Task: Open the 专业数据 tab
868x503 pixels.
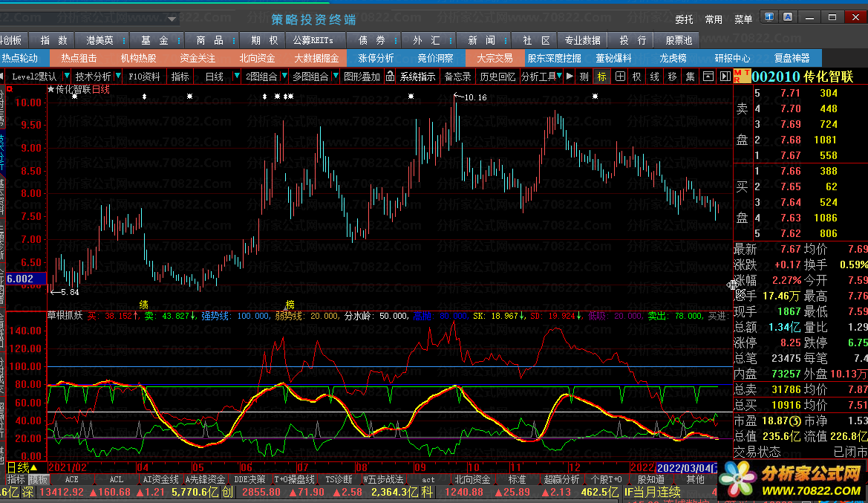Action: point(582,40)
